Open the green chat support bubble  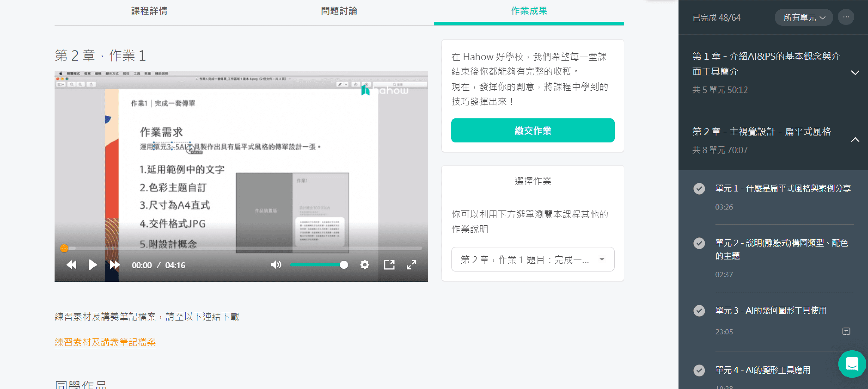[852, 364]
